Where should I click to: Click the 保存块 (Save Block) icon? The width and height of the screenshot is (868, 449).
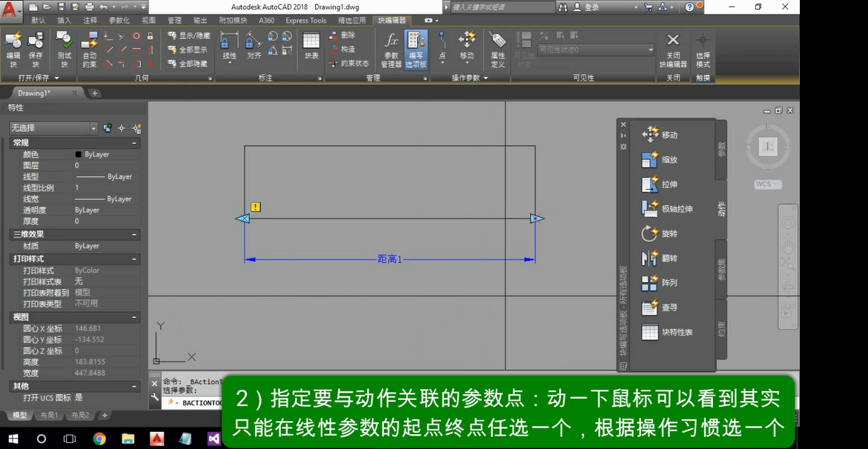[x=36, y=50]
